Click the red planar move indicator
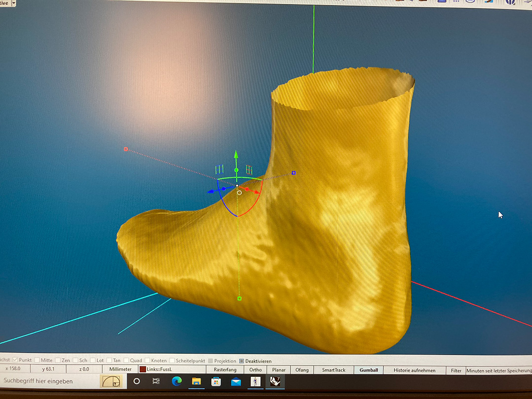The width and height of the screenshot is (532, 399). coord(249,169)
